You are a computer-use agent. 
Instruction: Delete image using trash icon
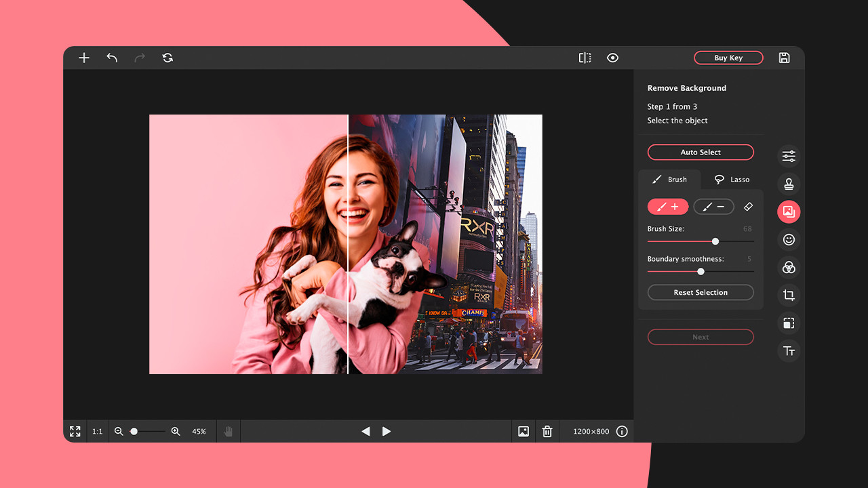pyautogui.click(x=547, y=432)
